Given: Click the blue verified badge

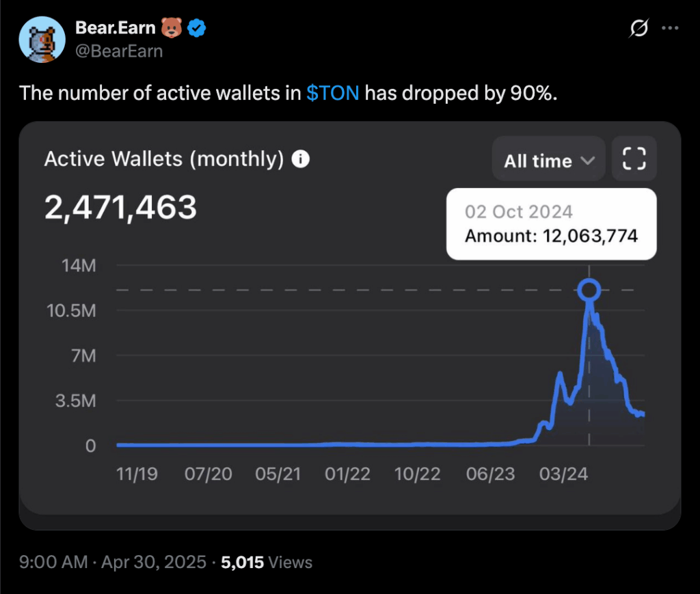Looking at the screenshot, I should pyautogui.click(x=198, y=29).
